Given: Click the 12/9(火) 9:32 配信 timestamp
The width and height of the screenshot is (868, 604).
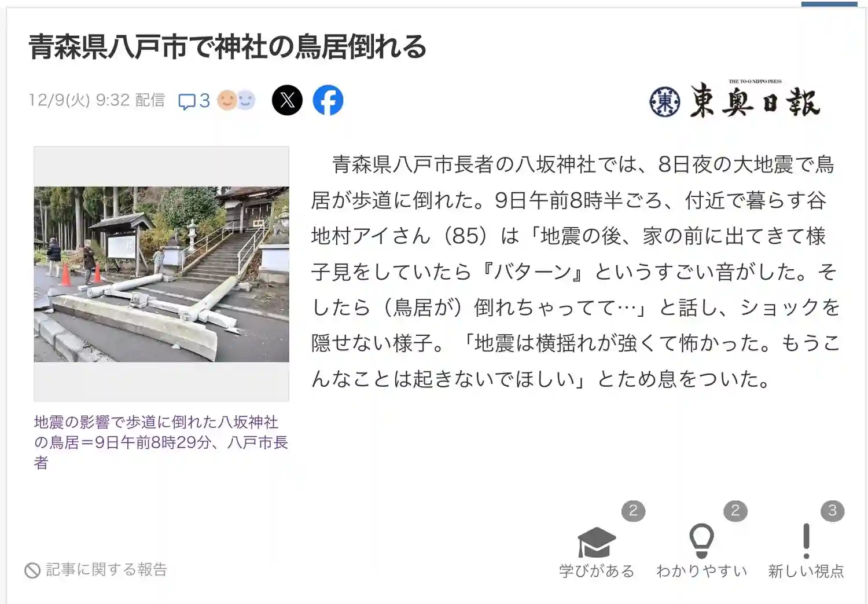Looking at the screenshot, I should point(97,100).
